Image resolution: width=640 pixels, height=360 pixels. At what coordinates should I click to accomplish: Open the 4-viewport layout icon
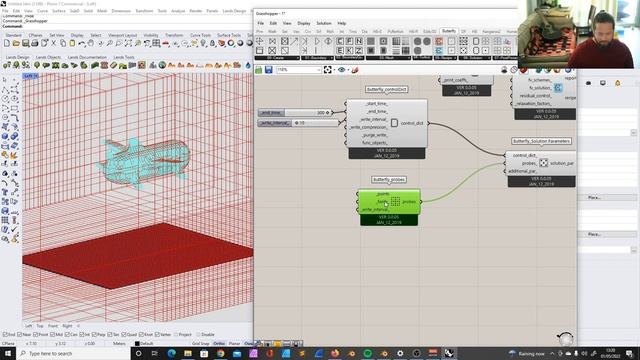(156, 43)
